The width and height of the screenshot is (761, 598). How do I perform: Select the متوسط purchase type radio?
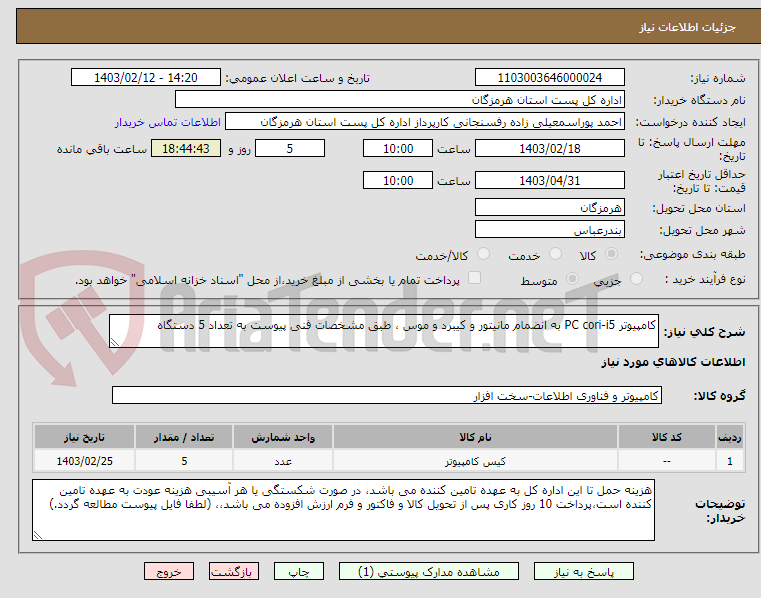573,279
